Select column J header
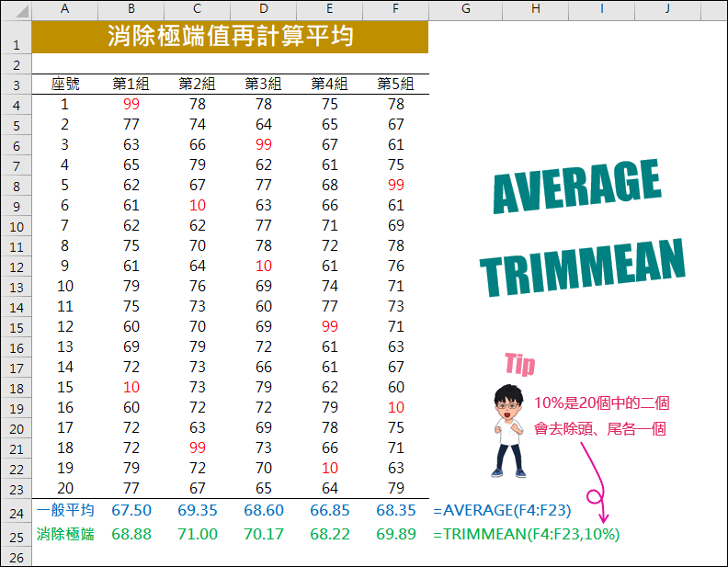 [x=667, y=9]
